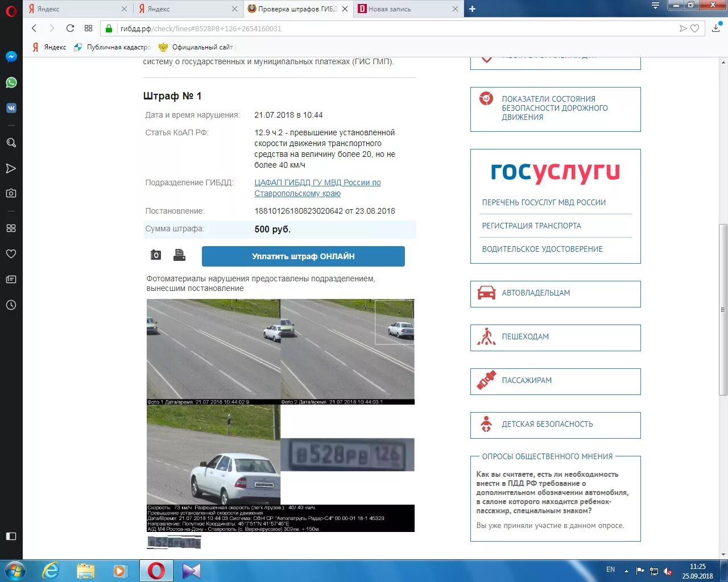The height and width of the screenshot is (582, 728).
Task: Open history clock in sidebar
Action: point(11,305)
